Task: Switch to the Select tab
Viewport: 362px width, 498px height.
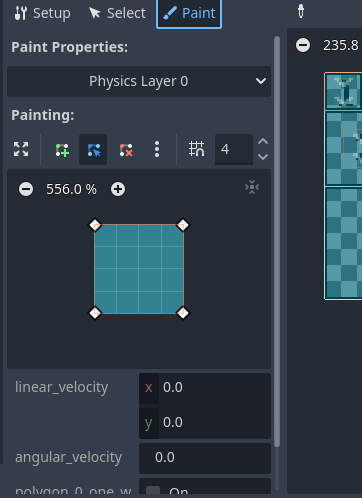Action: pos(117,13)
